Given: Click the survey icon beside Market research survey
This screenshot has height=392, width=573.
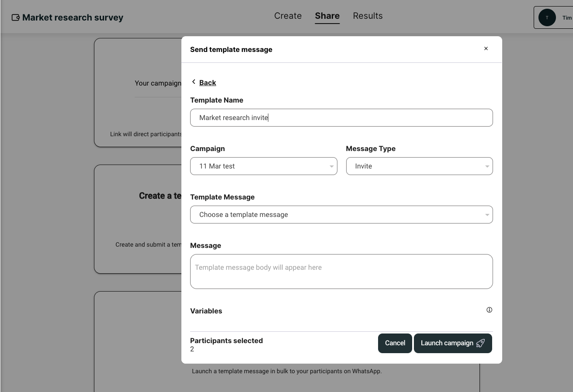Looking at the screenshot, I should (x=16, y=17).
